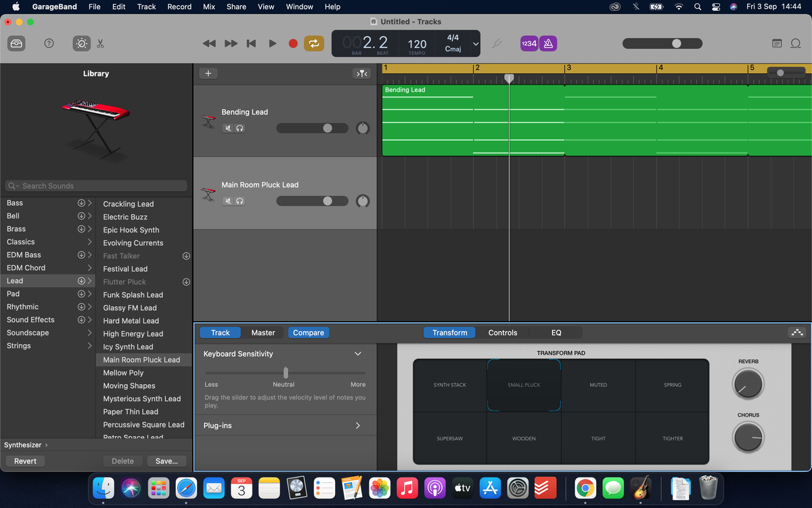This screenshot has height=508, width=812.
Task: Click the 4/4 Cmaj signature display
Action: [453, 43]
